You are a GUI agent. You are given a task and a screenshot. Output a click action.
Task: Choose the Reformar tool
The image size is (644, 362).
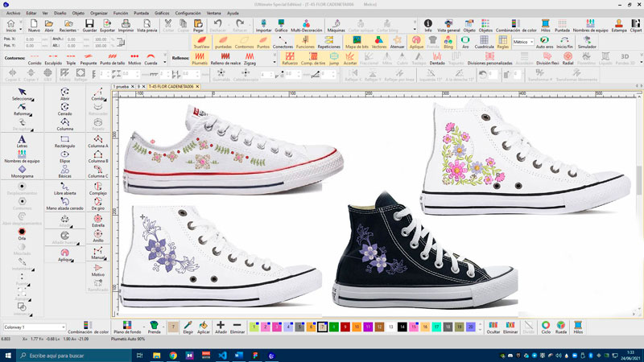[23, 109]
